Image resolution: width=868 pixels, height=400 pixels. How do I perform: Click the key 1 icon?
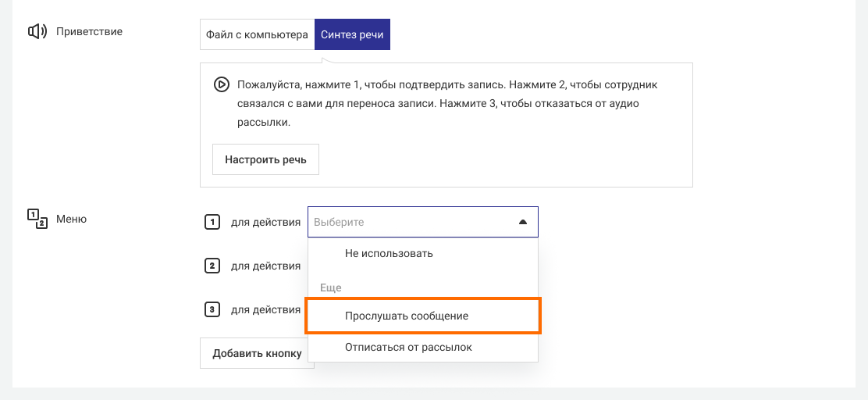(x=212, y=222)
